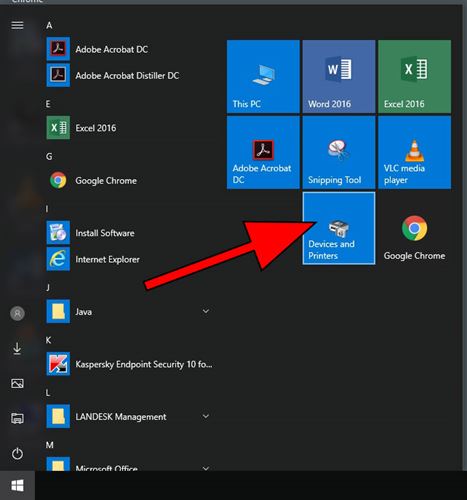This screenshot has height=500, width=467.
Task: Open the Snipping Tool tile
Action: (x=339, y=152)
